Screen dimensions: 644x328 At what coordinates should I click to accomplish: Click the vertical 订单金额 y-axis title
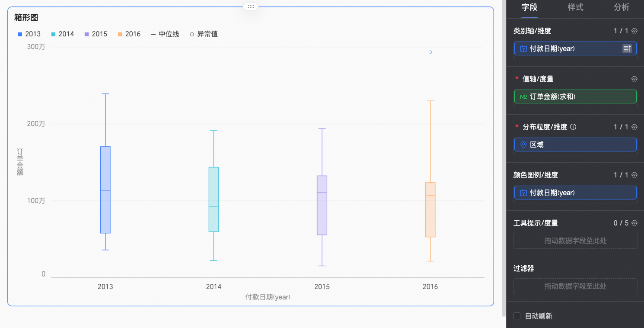tap(20, 162)
